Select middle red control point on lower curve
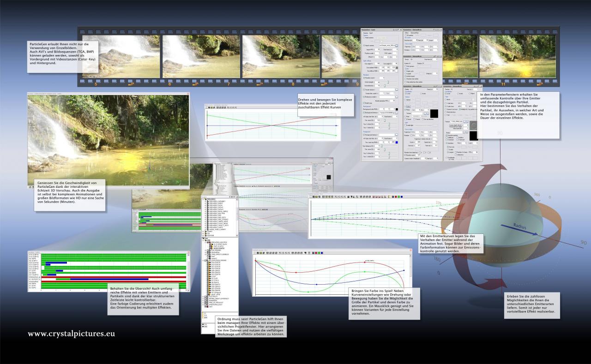The width and height of the screenshot is (591, 364). 296,272
